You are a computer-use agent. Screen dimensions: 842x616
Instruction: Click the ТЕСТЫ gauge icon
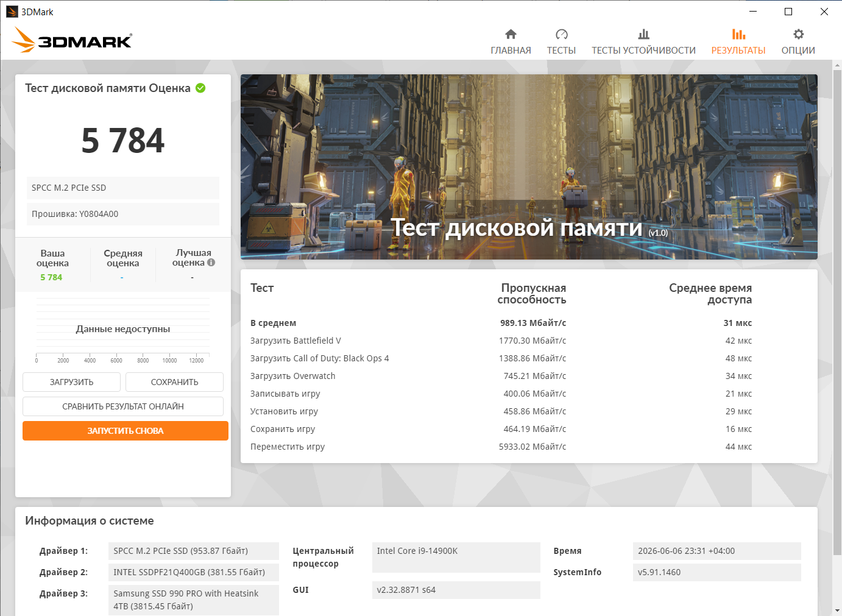click(x=561, y=34)
